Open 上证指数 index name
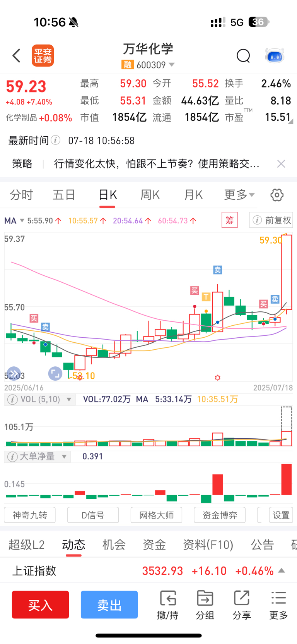 point(34,570)
